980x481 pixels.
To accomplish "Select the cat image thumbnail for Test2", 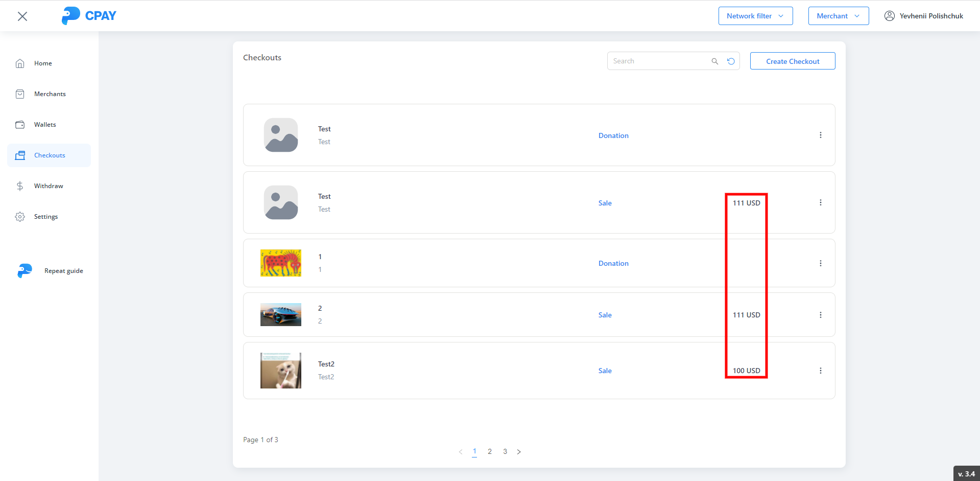I will click(x=280, y=371).
